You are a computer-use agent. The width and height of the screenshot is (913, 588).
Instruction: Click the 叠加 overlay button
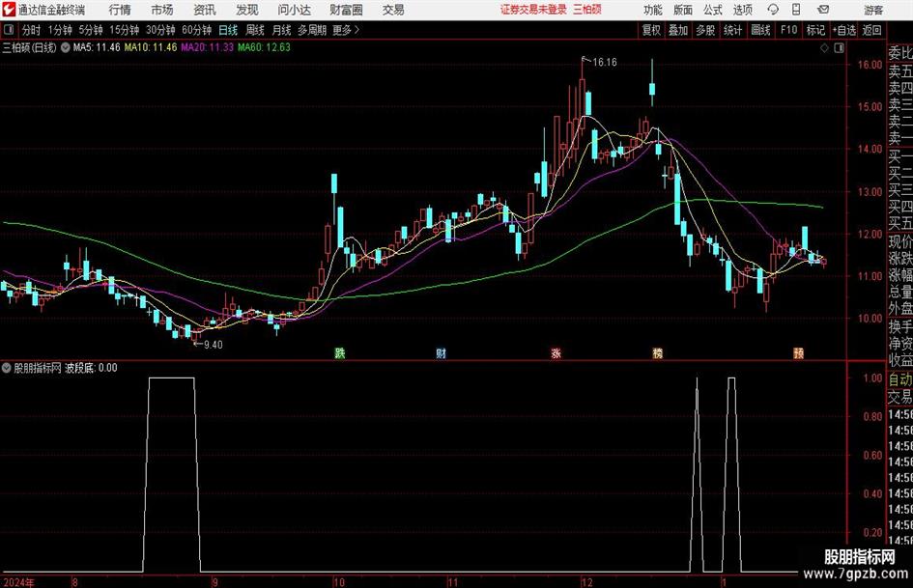[678, 30]
